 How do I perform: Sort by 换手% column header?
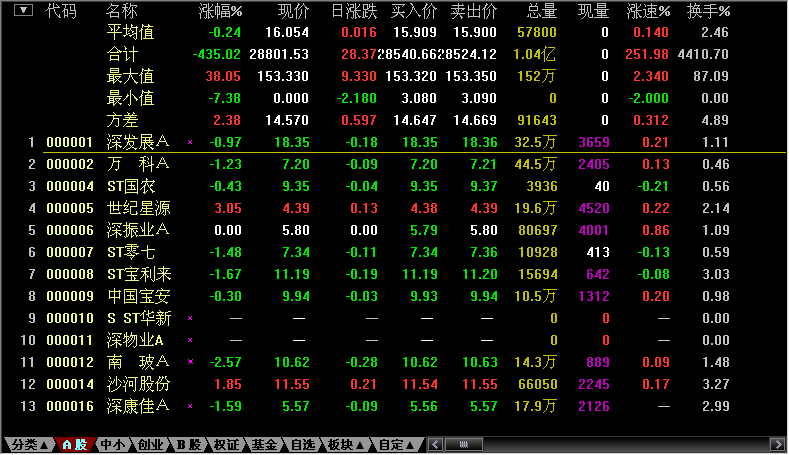click(x=708, y=11)
